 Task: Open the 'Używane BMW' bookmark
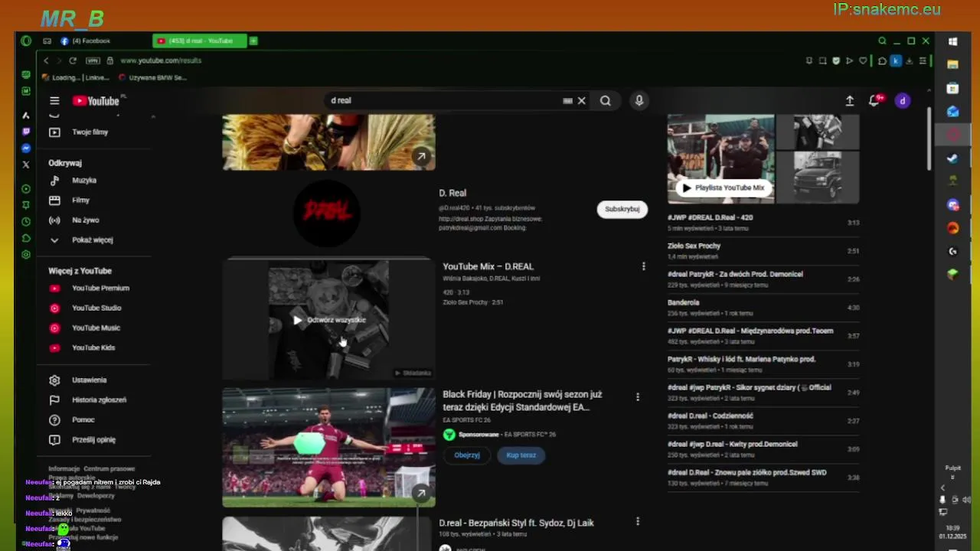coord(153,77)
